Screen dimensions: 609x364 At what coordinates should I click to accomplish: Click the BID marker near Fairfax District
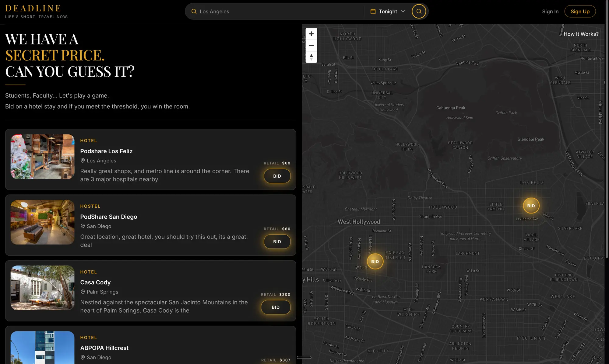point(375,262)
